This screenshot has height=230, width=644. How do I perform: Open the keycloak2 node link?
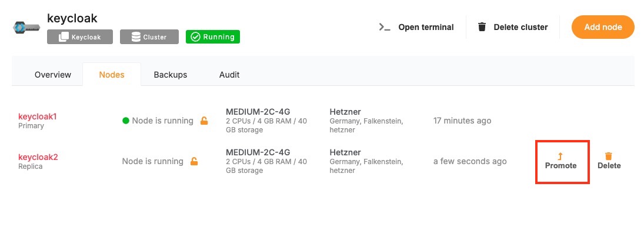[38, 157]
